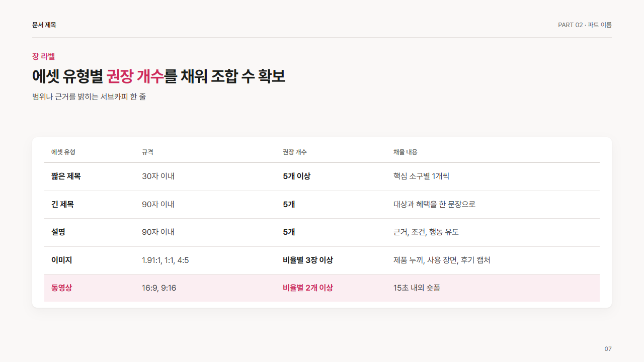Select the "16:9, 9:16" cell
The height and width of the screenshot is (362, 644).
click(159, 288)
